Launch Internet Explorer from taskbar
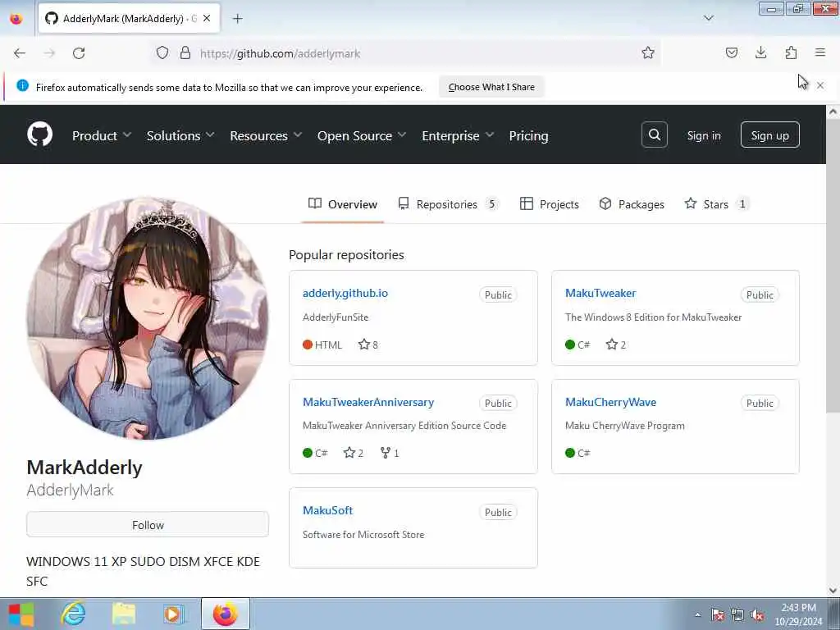The image size is (840, 630). (x=73, y=614)
